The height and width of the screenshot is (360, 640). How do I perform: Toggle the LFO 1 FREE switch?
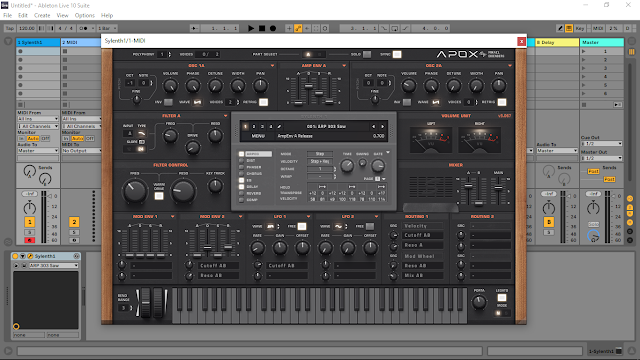(302, 226)
